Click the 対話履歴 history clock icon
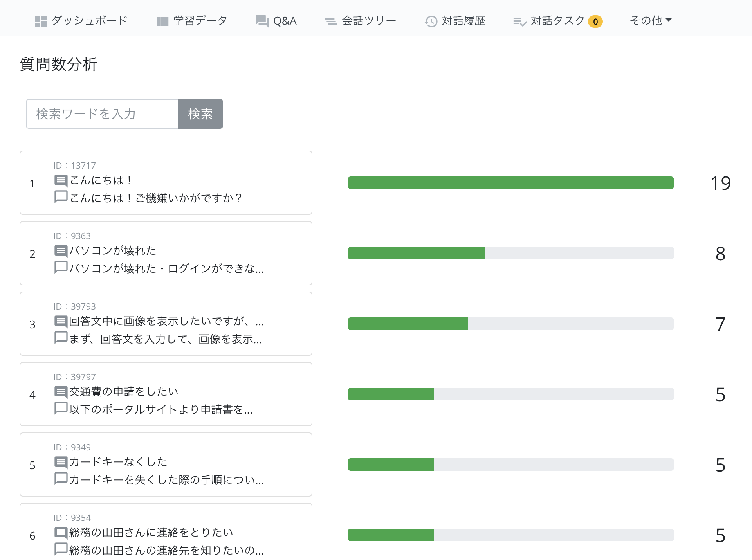The image size is (752, 560). (431, 21)
